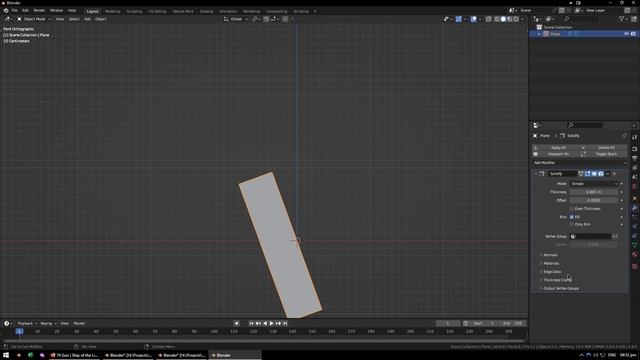The width and height of the screenshot is (640, 360).
Task: Toggle viewport overlays icon
Action: click(x=473, y=19)
